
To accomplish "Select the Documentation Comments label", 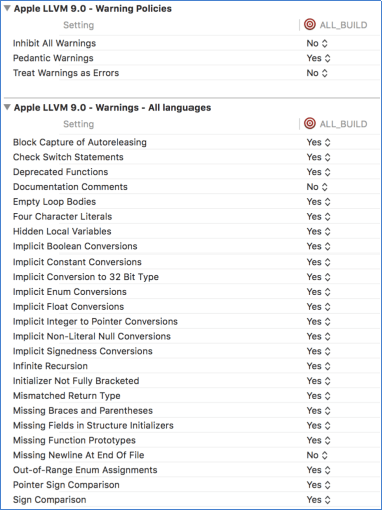I will click(70, 187).
